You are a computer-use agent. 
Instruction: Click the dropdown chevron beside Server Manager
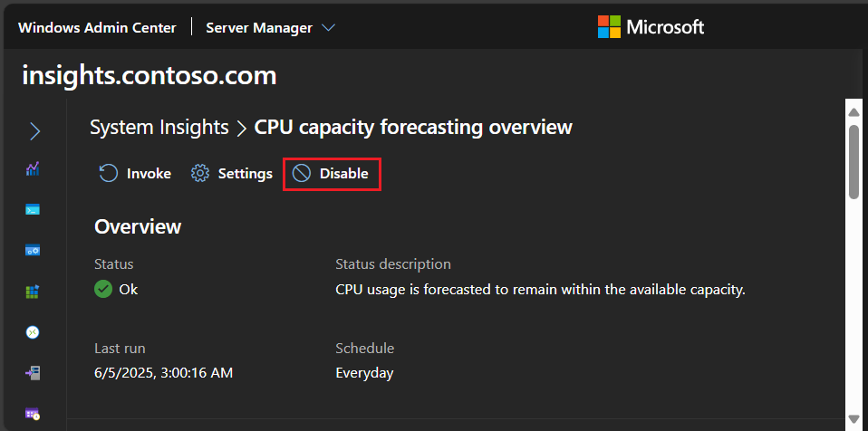pyautogui.click(x=328, y=28)
